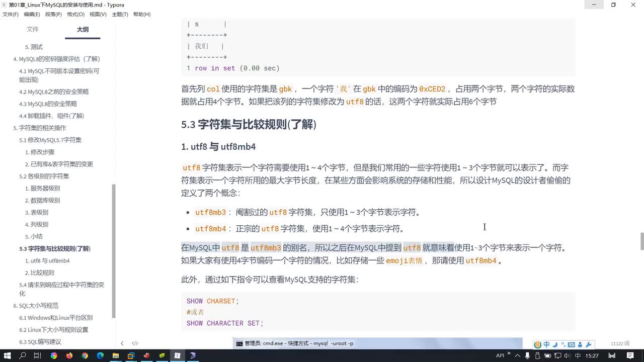644x362 pixels.
Task: Open the 视图(V) menu
Action: click(x=98, y=14)
